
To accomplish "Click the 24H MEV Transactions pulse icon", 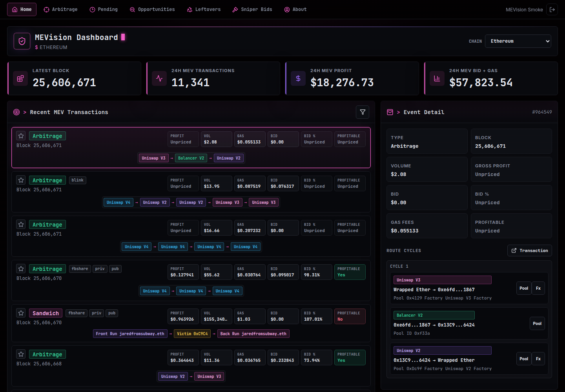I will point(159,78).
